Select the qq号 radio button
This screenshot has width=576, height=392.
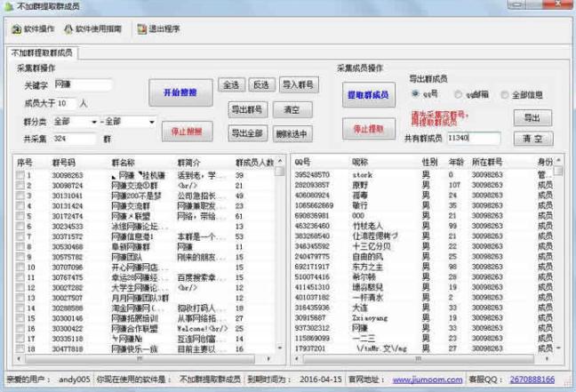click(x=415, y=93)
